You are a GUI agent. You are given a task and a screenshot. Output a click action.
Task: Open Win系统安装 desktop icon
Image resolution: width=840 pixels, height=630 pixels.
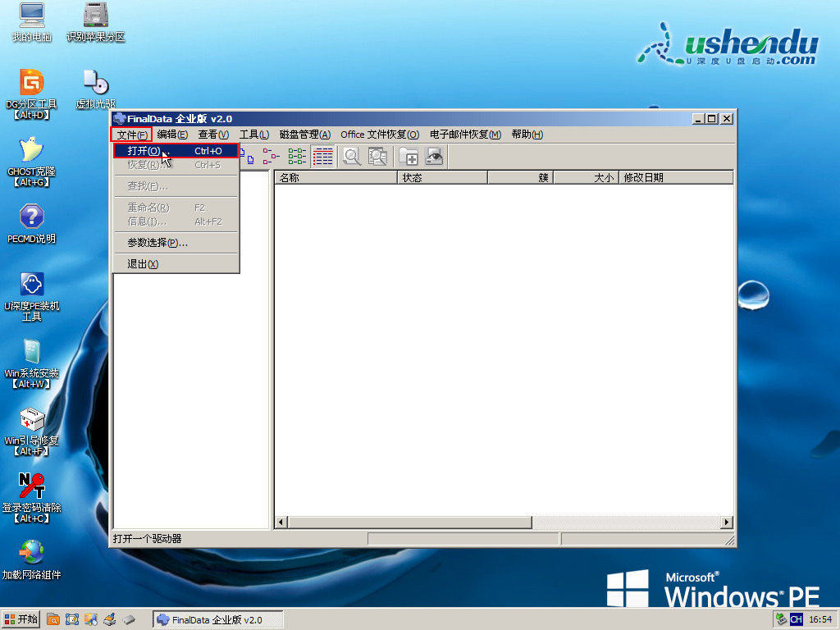click(32, 363)
